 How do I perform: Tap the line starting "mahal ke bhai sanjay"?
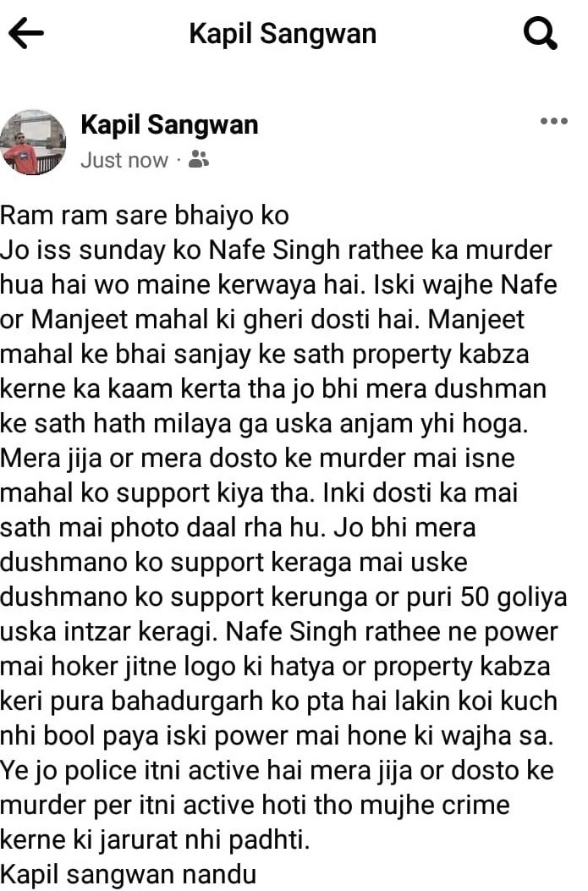click(x=265, y=355)
